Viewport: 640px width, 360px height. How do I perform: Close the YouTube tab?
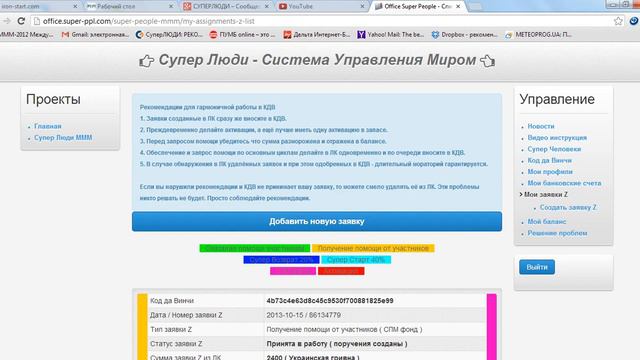pyautogui.click(x=362, y=7)
